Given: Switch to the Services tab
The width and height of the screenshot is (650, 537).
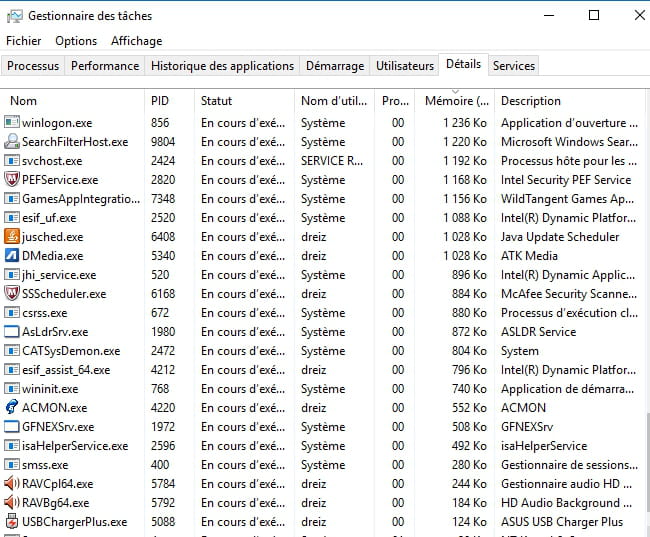Looking at the screenshot, I should 514,66.
